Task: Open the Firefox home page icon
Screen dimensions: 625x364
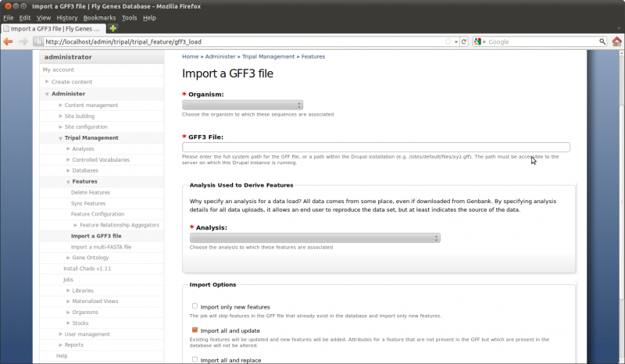Action: point(616,41)
